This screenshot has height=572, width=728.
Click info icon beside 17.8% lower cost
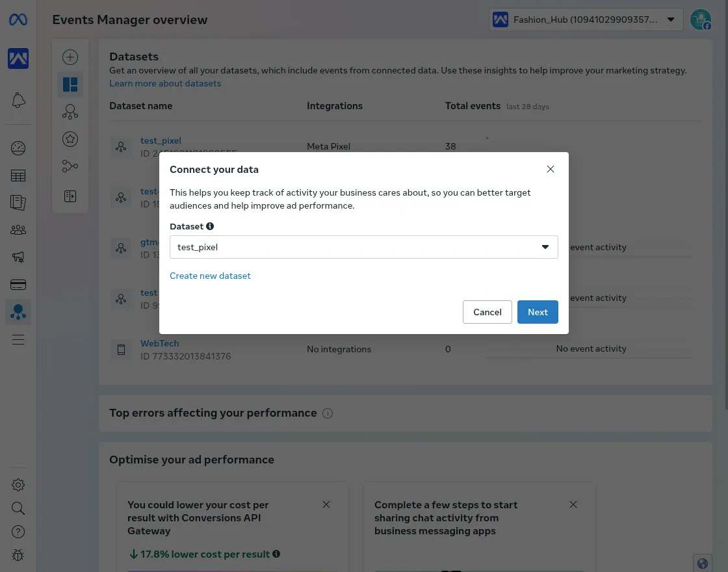276,554
